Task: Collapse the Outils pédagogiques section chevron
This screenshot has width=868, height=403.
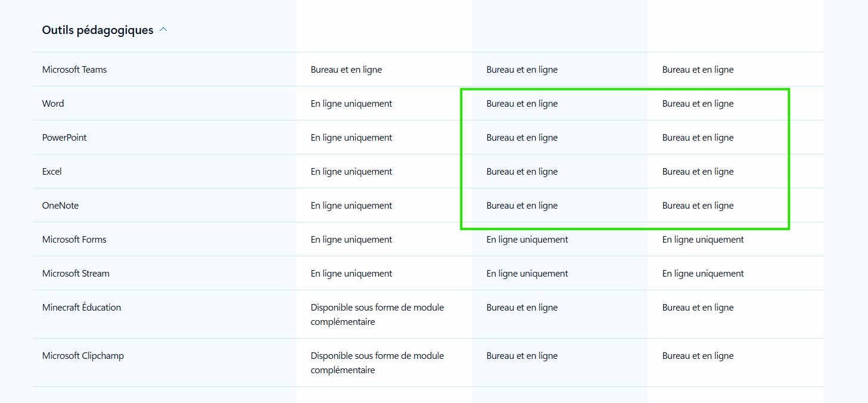Action: click(x=163, y=30)
